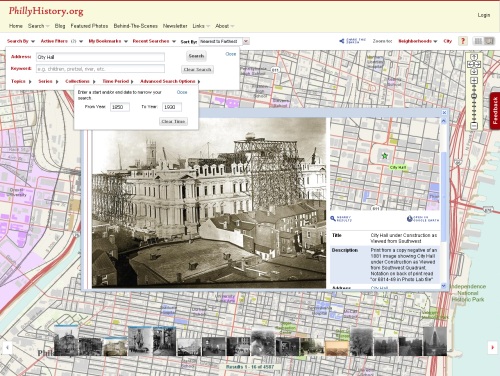Expand Advanced Search Options
Screen dimensions: 500x376
[x=170, y=81]
